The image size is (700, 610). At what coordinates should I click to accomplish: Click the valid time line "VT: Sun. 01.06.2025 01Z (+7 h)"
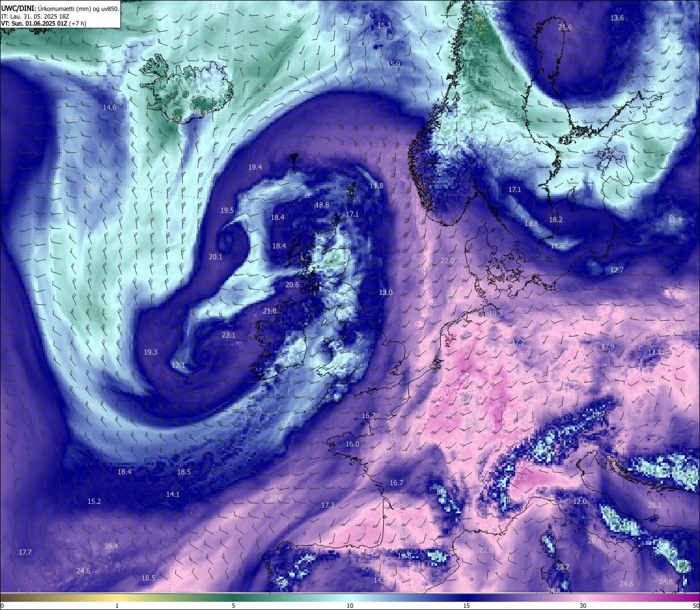coord(43,24)
